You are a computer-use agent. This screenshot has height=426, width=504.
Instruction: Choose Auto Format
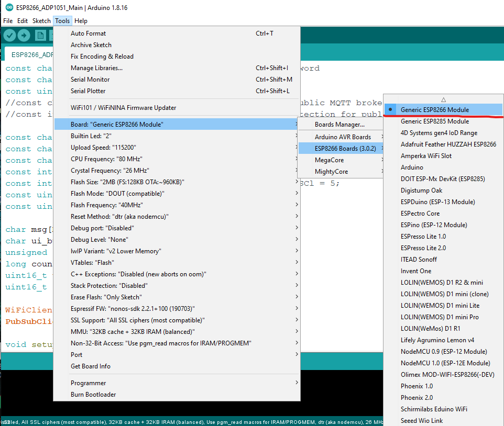click(x=178, y=33)
